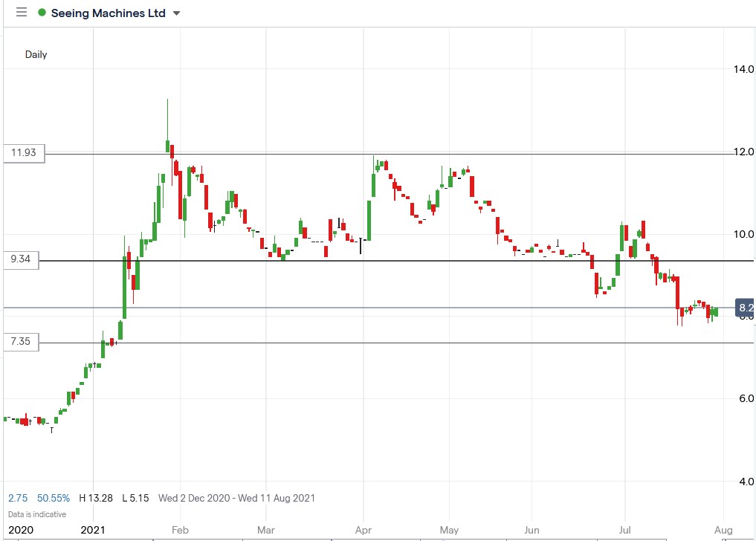Select the current price tag showing 8.2
The image size is (756, 541).
pyautogui.click(x=746, y=307)
